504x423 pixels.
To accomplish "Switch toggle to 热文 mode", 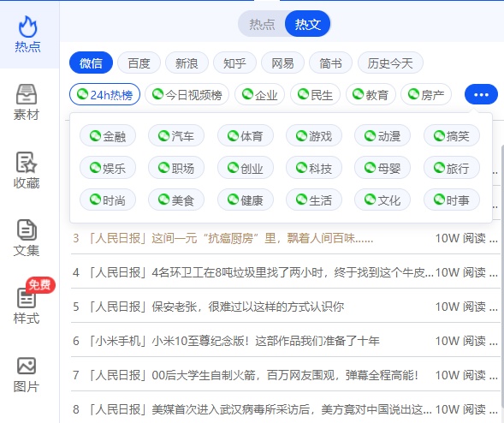I will (307, 24).
